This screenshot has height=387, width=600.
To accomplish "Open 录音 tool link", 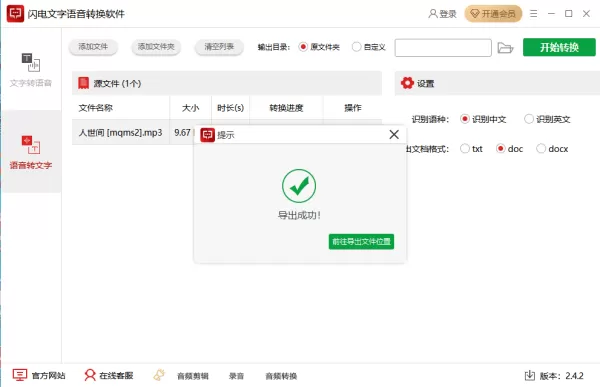I will [x=236, y=376].
